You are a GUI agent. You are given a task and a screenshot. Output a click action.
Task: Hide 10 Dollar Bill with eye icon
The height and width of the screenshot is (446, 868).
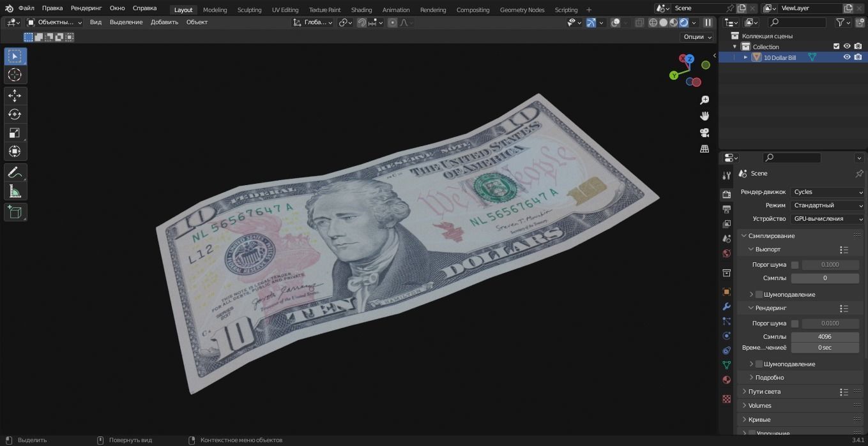[x=847, y=57]
